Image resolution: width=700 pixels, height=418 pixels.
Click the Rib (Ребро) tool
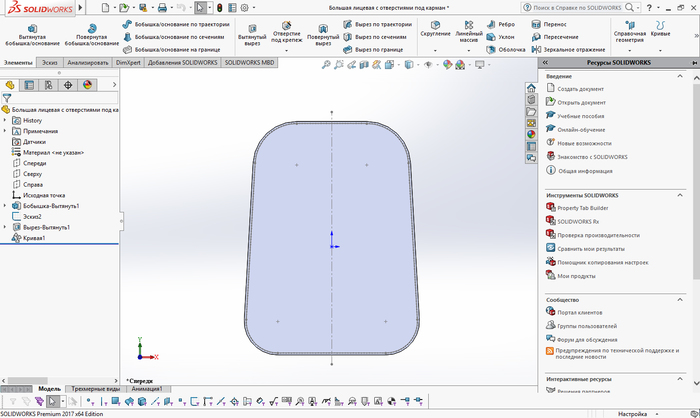tap(501, 25)
